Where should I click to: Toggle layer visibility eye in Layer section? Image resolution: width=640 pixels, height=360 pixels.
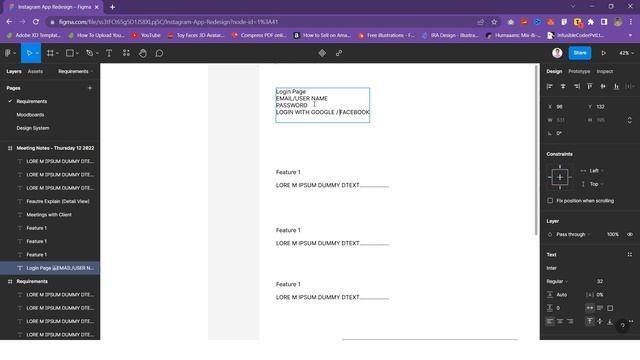click(x=630, y=234)
